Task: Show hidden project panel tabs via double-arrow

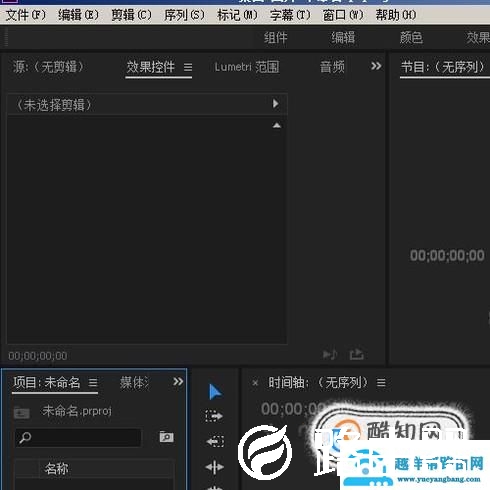Action: coord(178,381)
